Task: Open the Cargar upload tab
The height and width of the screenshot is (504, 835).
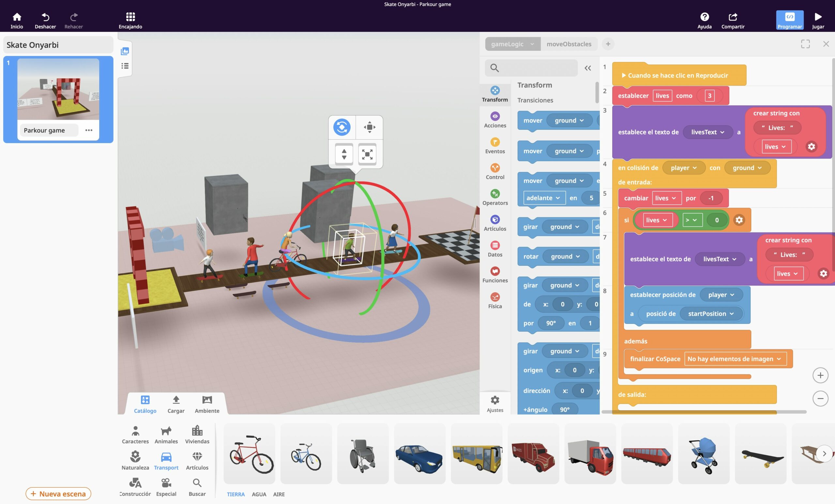Action: coord(176,405)
